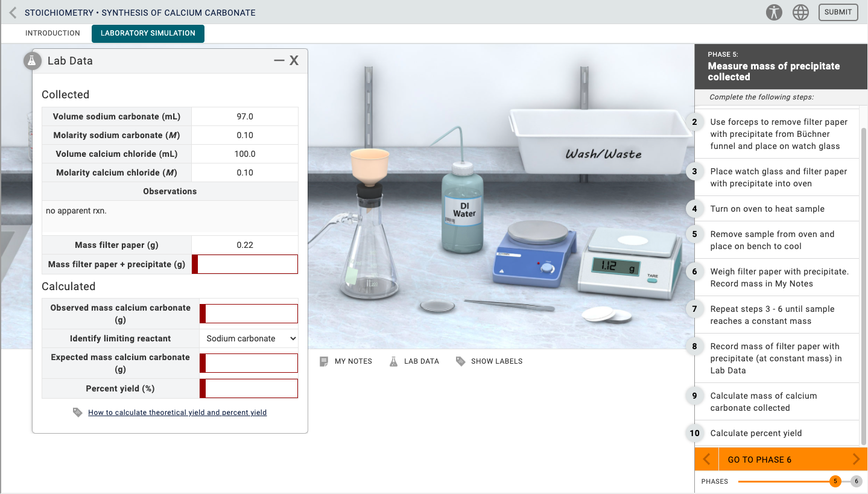Click the tag icon beside the yield help link

77,413
